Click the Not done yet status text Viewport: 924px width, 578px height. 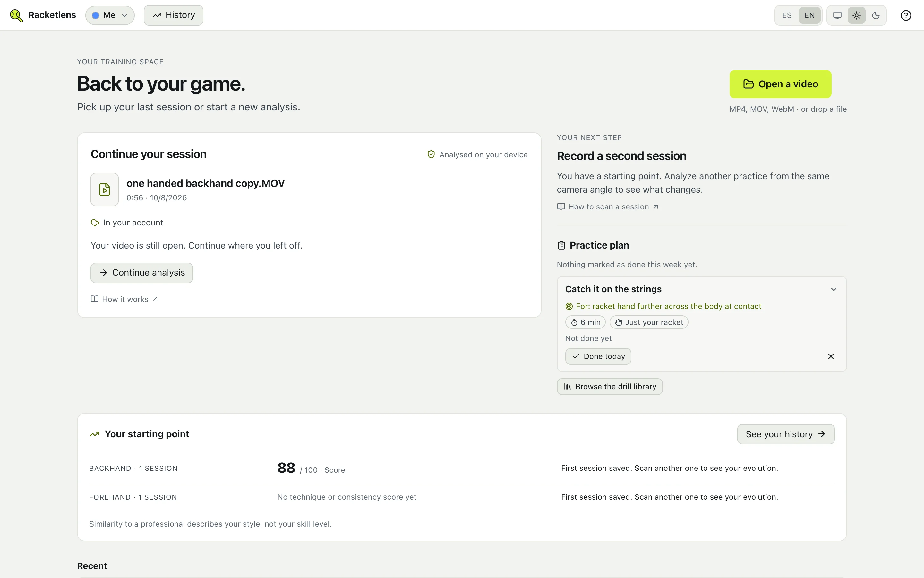click(588, 338)
